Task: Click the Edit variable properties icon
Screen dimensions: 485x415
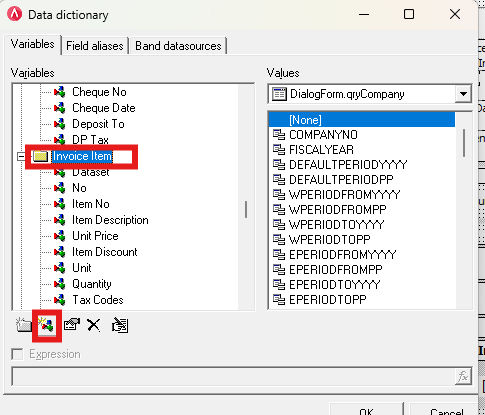Action: 72,325
